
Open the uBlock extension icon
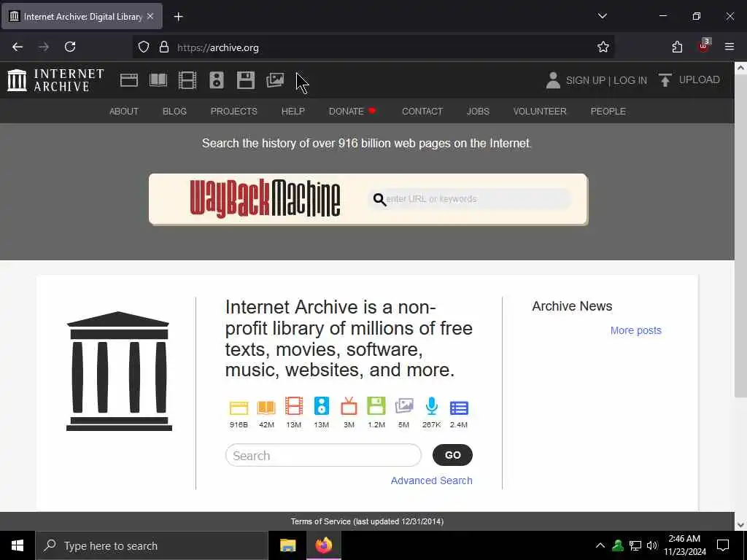tap(704, 46)
